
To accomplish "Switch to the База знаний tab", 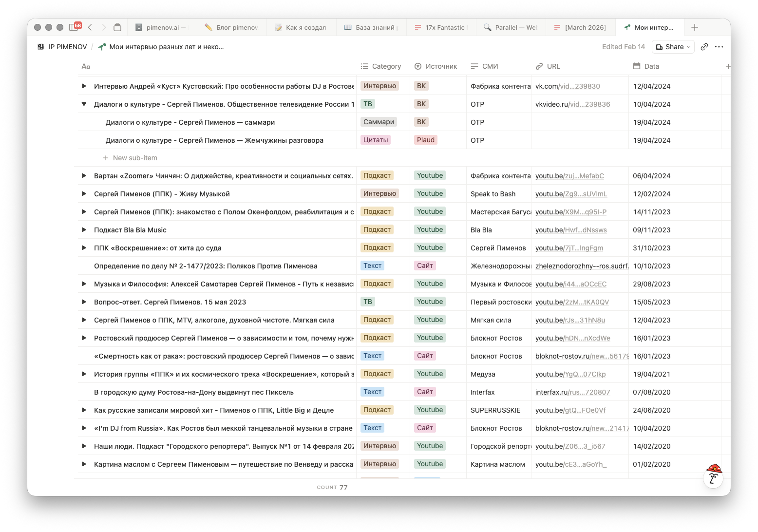I will (x=371, y=27).
